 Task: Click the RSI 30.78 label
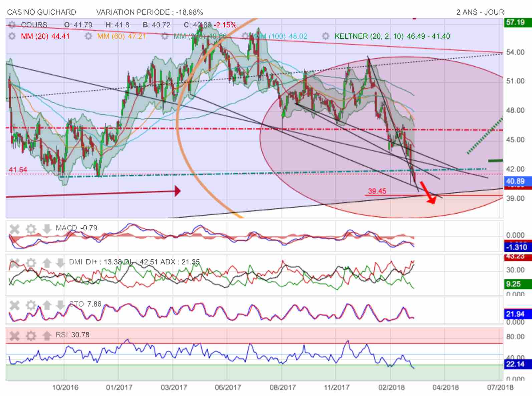point(72,335)
